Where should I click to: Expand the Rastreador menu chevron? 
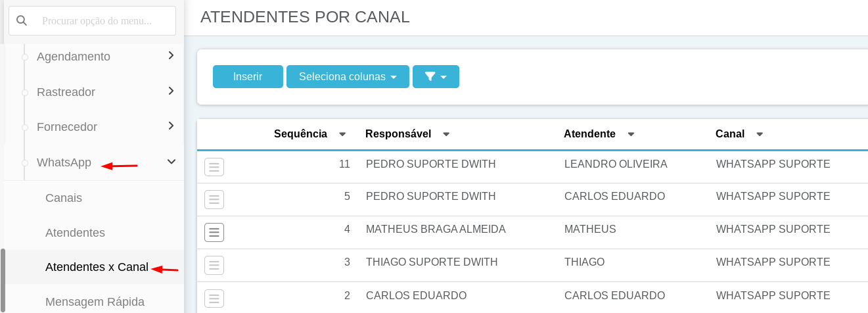(171, 91)
